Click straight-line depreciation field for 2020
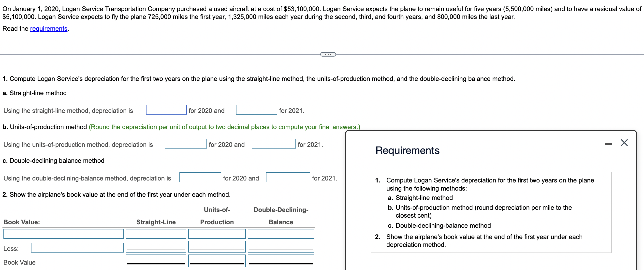The width and height of the screenshot is (644, 270). (166, 110)
